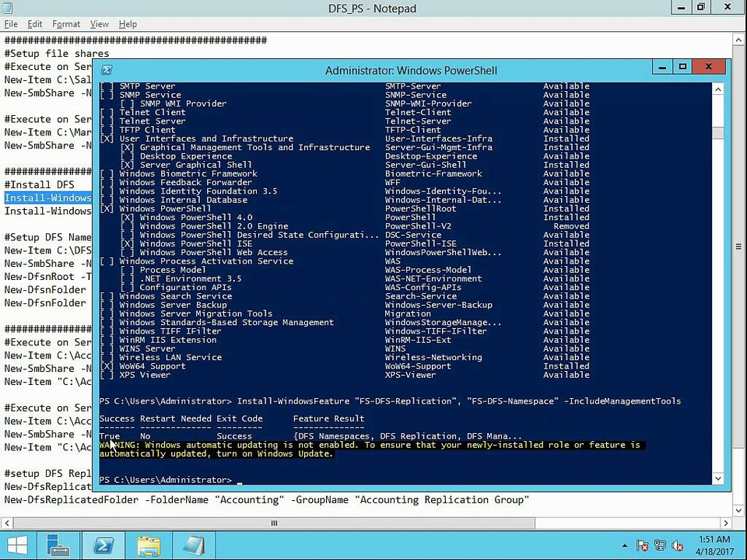This screenshot has width=747, height=560.
Task: Click the PowerShell window title bar icon
Action: [x=107, y=70]
